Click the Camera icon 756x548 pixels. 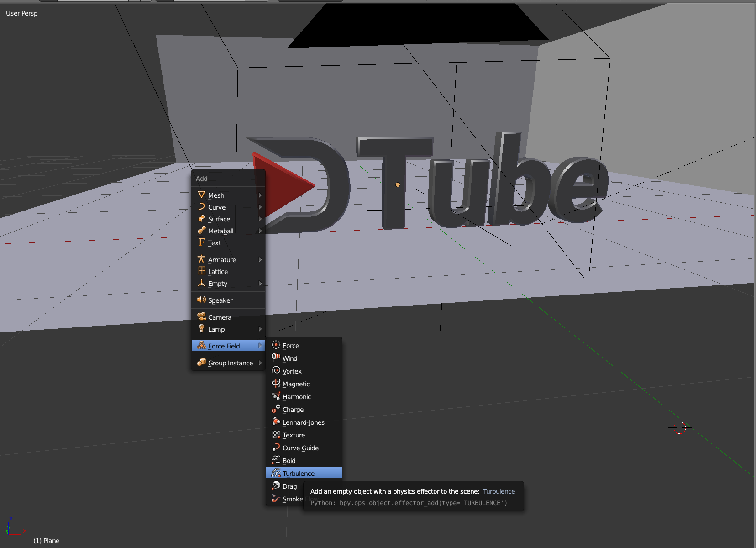201,317
